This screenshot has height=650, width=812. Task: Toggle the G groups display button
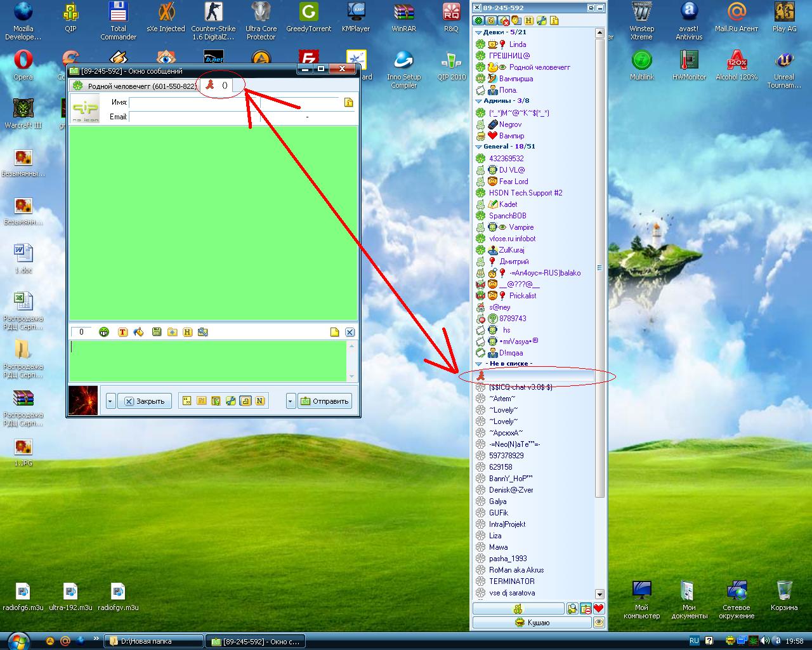(x=491, y=21)
